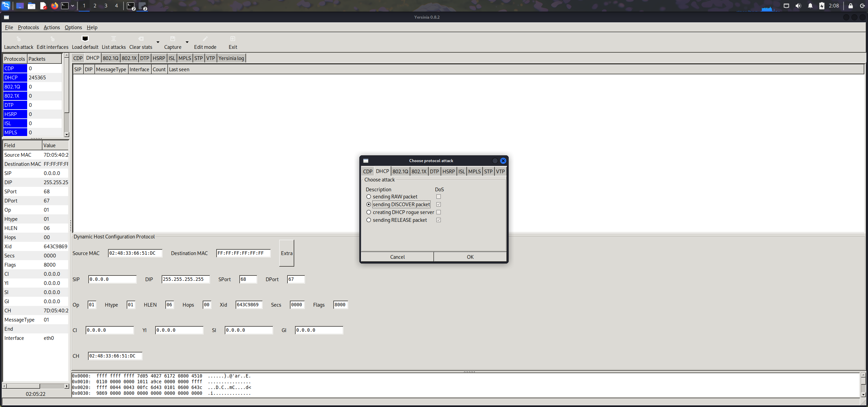Launch Firefox from the top panel

coord(54,6)
